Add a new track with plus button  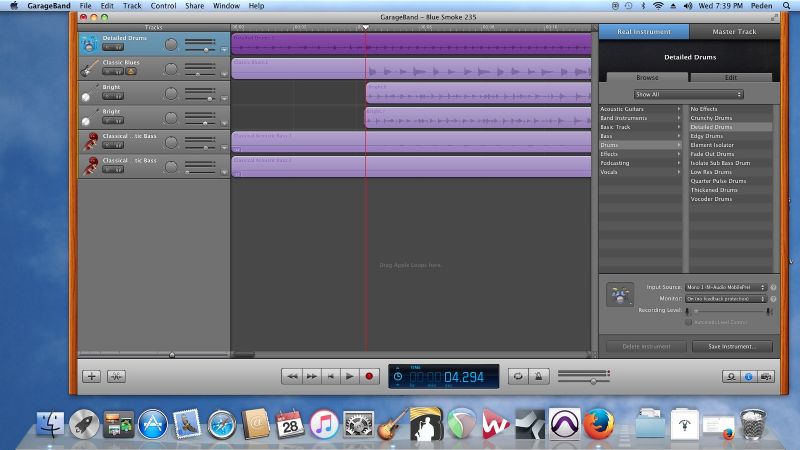[x=92, y=376]
